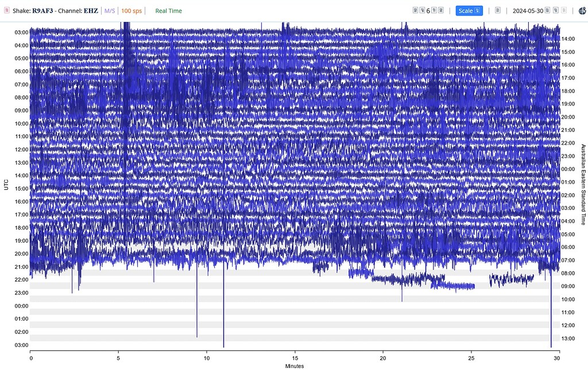The width and height of the screenshot is (588, 370).
Task: Click the Minutes axis label
Action: click(x=295, y=366)
